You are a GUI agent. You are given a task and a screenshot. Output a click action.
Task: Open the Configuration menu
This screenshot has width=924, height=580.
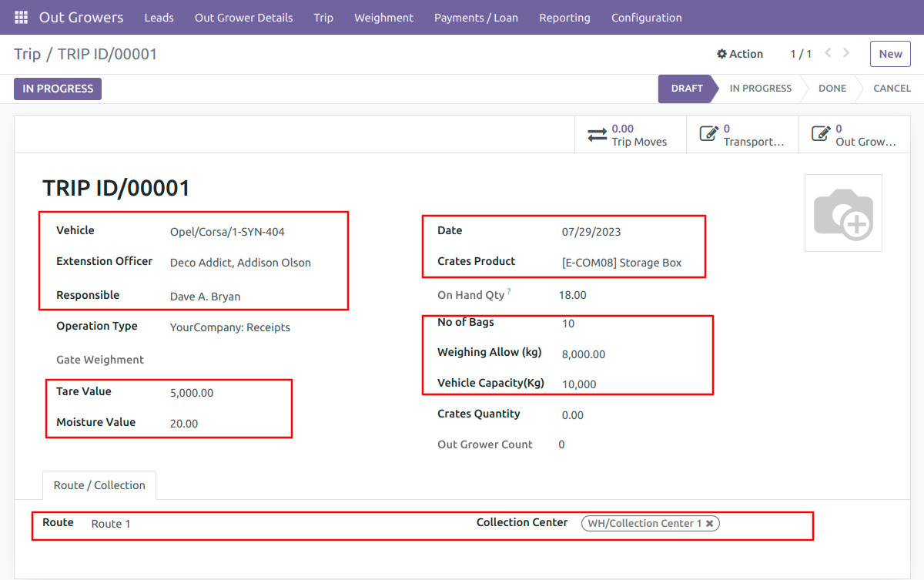(x=647, y=17)
